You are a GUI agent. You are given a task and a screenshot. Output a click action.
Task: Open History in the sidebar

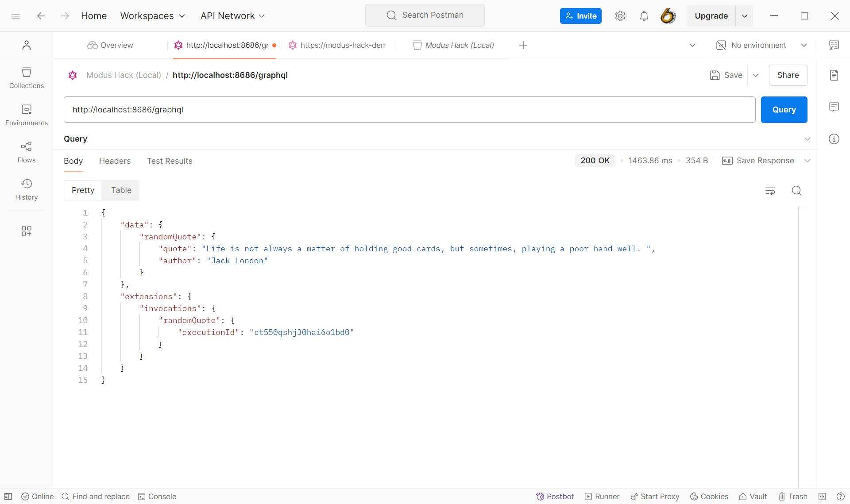pyautogui.click(x=27, y=189)
